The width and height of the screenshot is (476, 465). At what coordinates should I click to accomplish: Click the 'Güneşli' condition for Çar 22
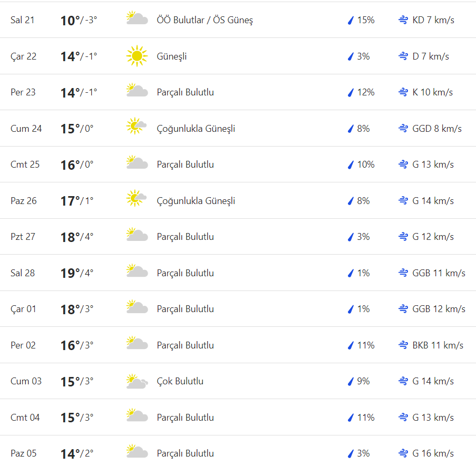click(171, 56)
